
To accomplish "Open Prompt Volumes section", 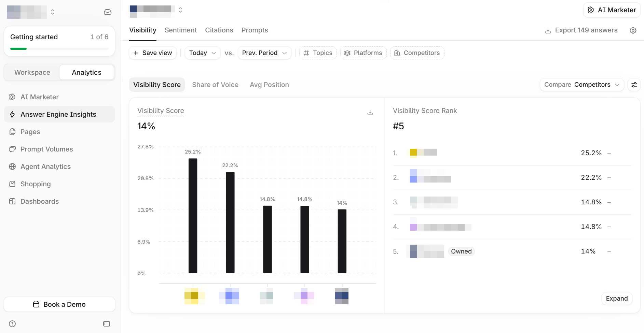I will (59, 149).
